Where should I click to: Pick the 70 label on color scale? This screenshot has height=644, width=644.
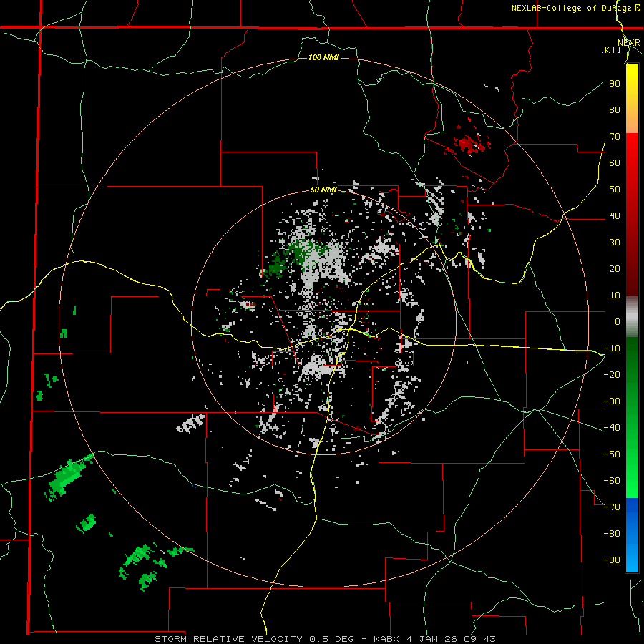pos(615,137)
